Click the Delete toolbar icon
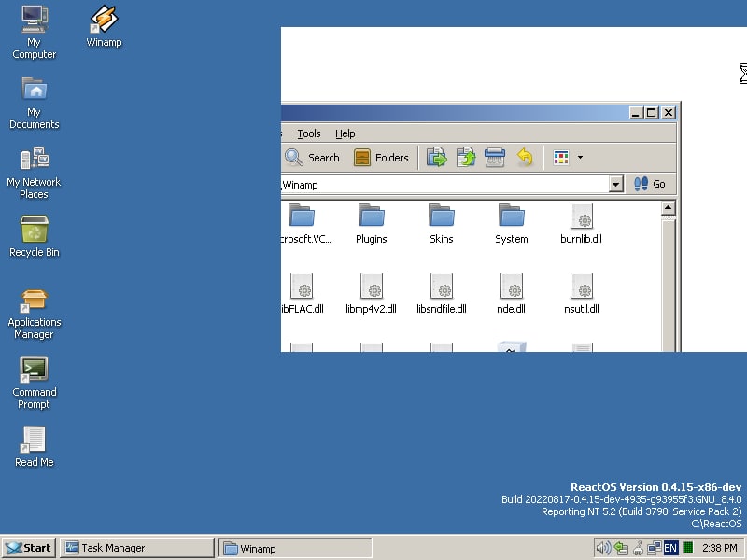This screenshot has height=560, width=747. [x=495, y=158]
